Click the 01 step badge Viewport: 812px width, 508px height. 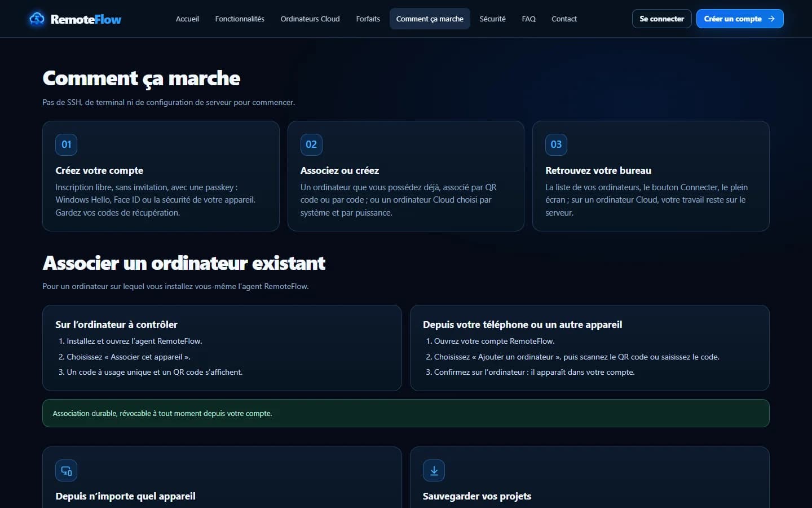66,144
